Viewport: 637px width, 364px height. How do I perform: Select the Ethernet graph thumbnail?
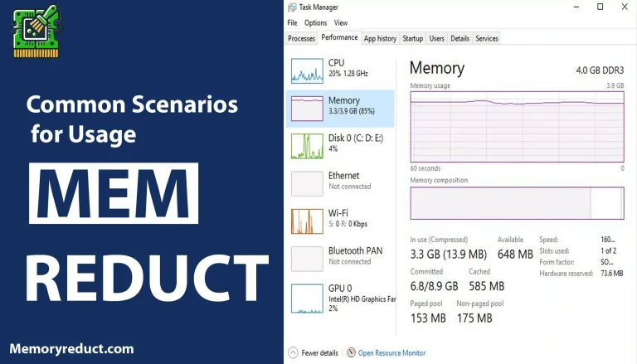click(307, 183)
